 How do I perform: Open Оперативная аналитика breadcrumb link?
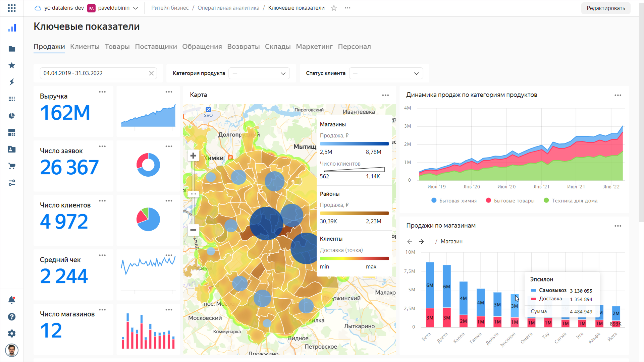pyautogui.click(x=228, y=8)
